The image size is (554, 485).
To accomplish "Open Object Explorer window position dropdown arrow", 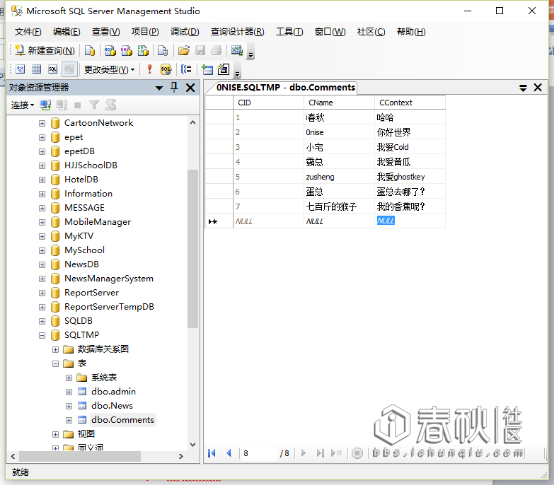I will 159,88.
